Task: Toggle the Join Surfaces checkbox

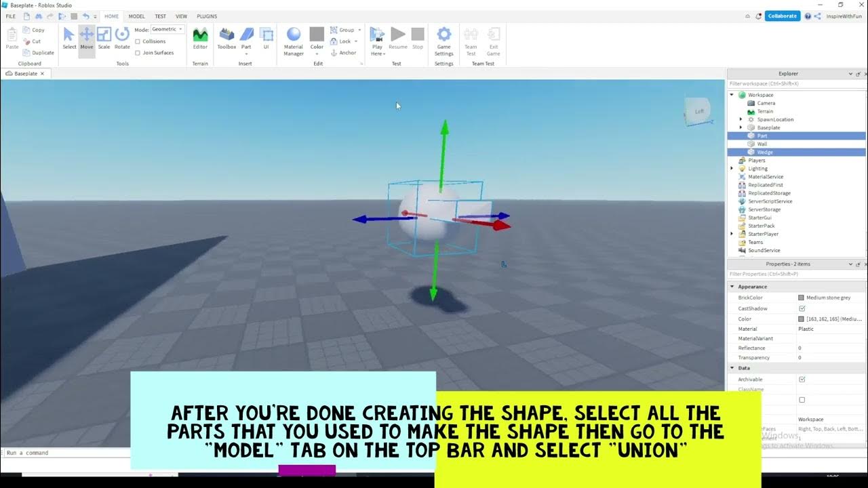Action: 138,53
